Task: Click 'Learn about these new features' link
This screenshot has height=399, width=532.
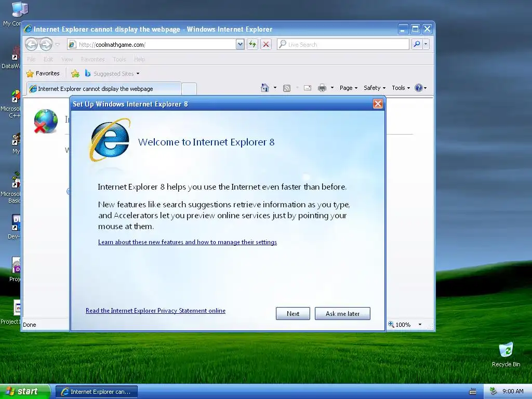Action: pyautogui.click(x=187, y=242)
